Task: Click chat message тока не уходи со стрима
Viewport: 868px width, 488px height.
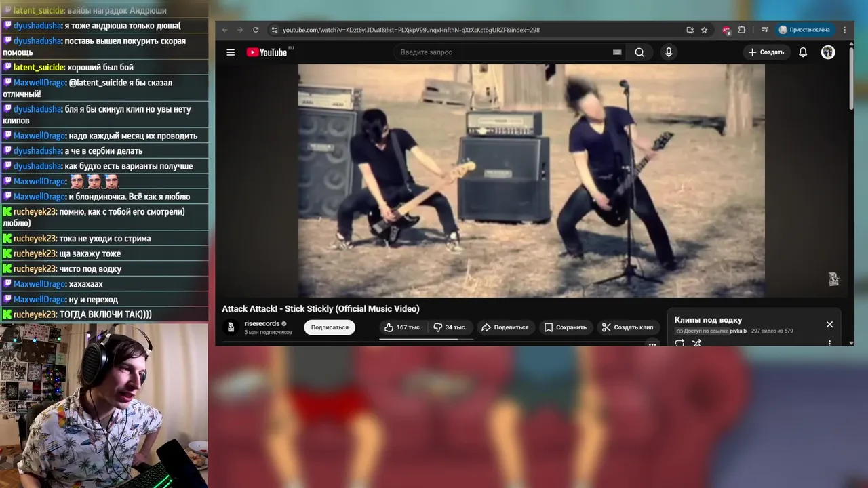Action: click(x=105, y=239)
